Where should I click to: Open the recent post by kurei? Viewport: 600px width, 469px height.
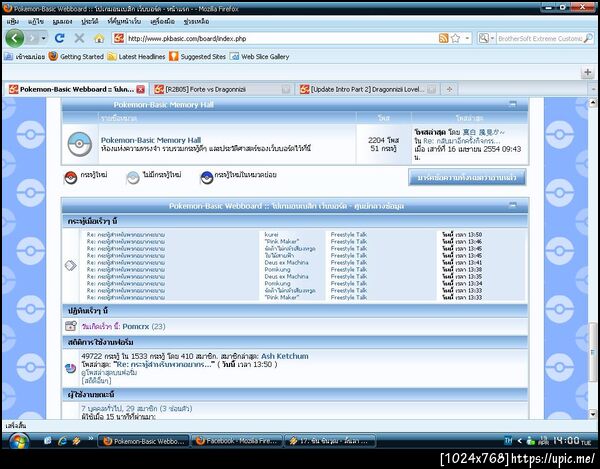126,234
